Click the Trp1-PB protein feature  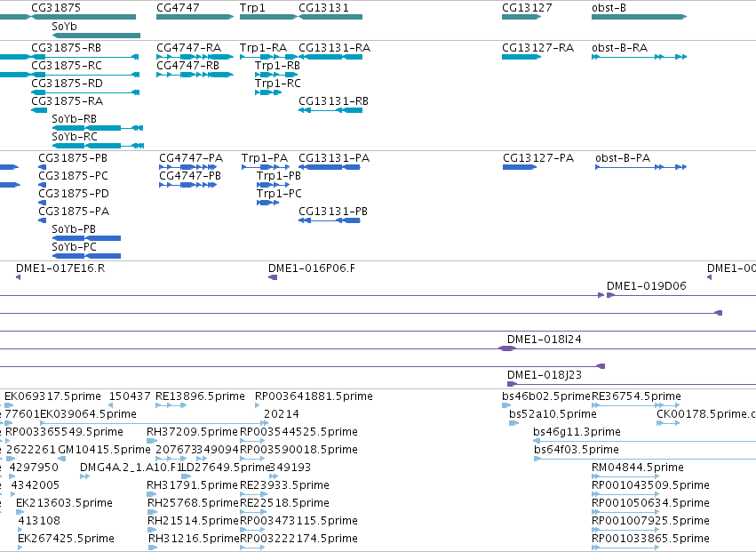click(274, 185)
